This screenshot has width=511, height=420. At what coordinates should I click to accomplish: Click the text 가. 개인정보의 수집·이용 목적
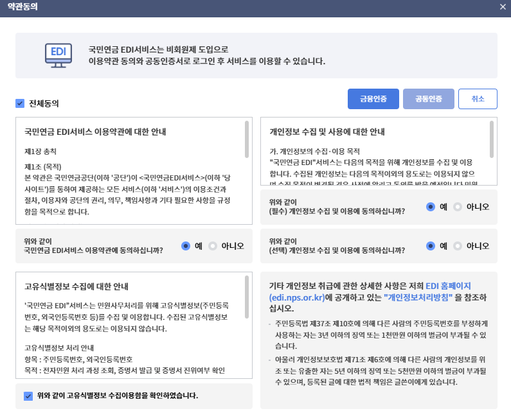click(x=314, y=152)
